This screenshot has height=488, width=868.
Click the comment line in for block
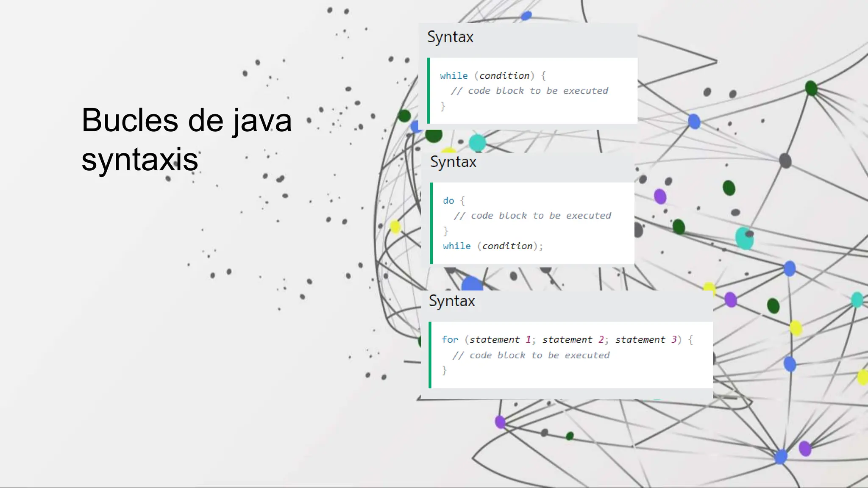click(x=531, y=355)
